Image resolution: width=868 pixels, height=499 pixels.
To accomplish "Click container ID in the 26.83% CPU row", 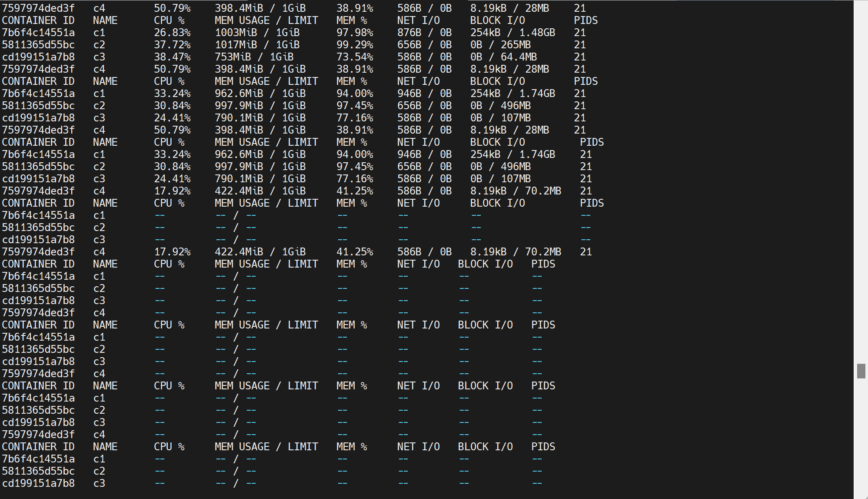I will click(x=38, y=33).
